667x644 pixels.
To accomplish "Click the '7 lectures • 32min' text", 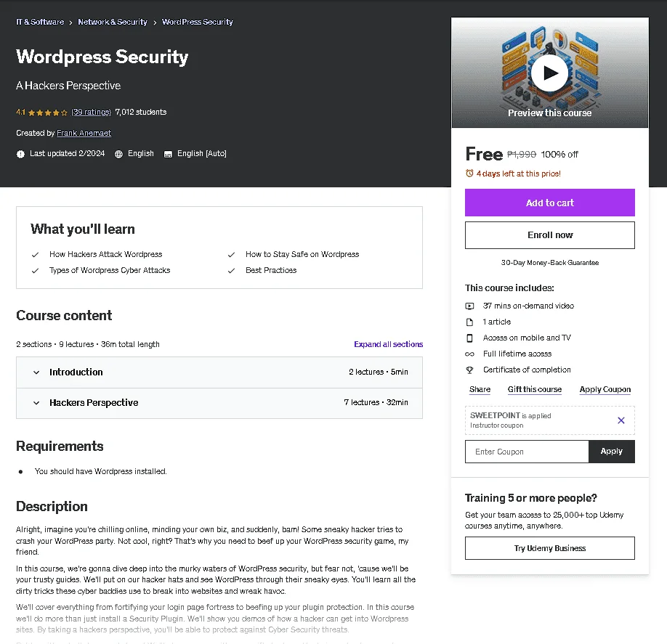I will coord(376,402).
